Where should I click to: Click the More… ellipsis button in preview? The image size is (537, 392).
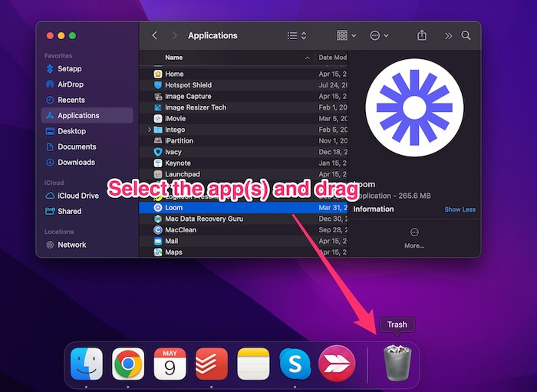414,238
